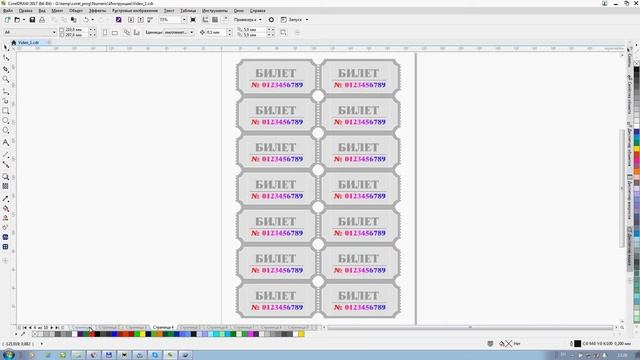Expand the Open file dropdown arrow
The width and height of the screenshot is (640, 360).
(x=24, y=20)
